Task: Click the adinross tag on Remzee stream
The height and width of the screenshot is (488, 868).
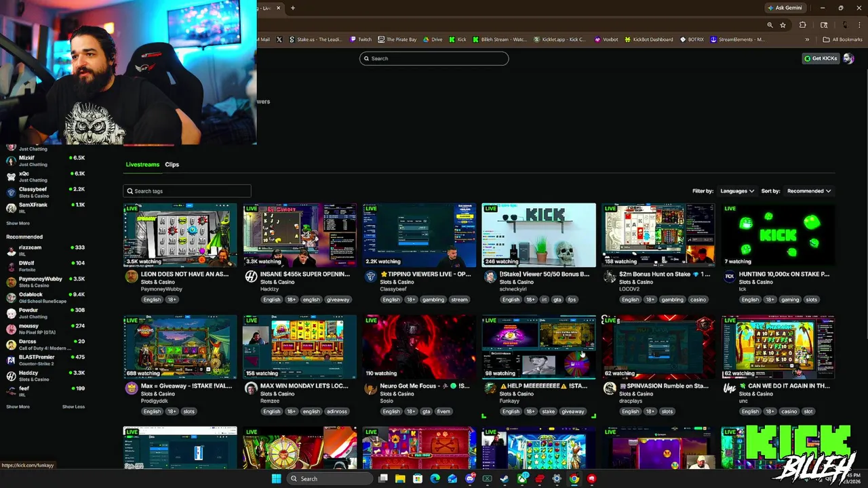Action: tap(337, 411)
